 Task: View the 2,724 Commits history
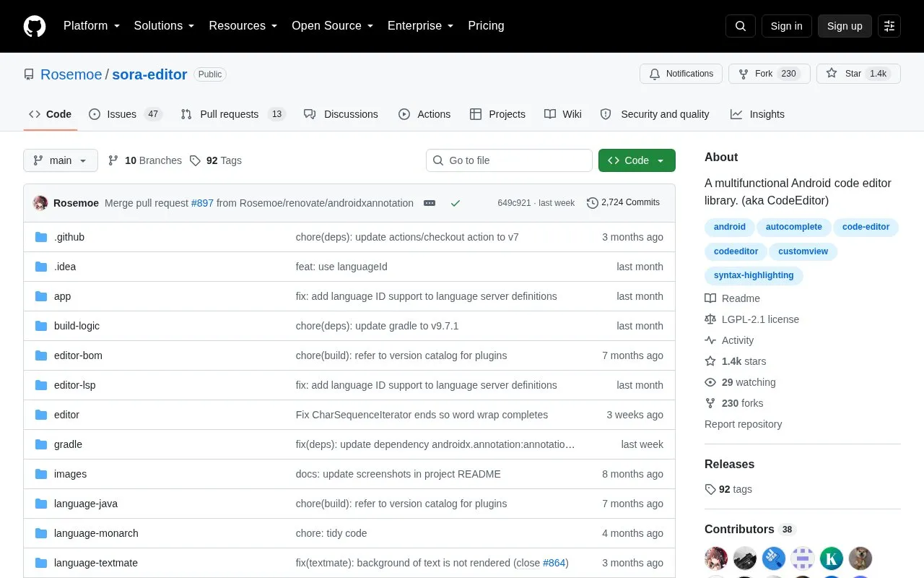pos(624,203)
